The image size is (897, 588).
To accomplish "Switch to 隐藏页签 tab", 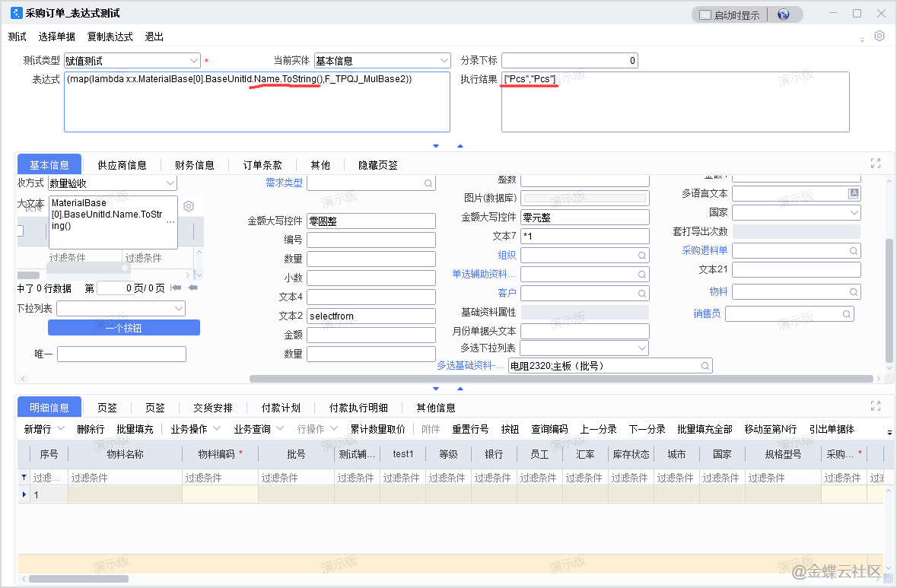I will (377, 165).
